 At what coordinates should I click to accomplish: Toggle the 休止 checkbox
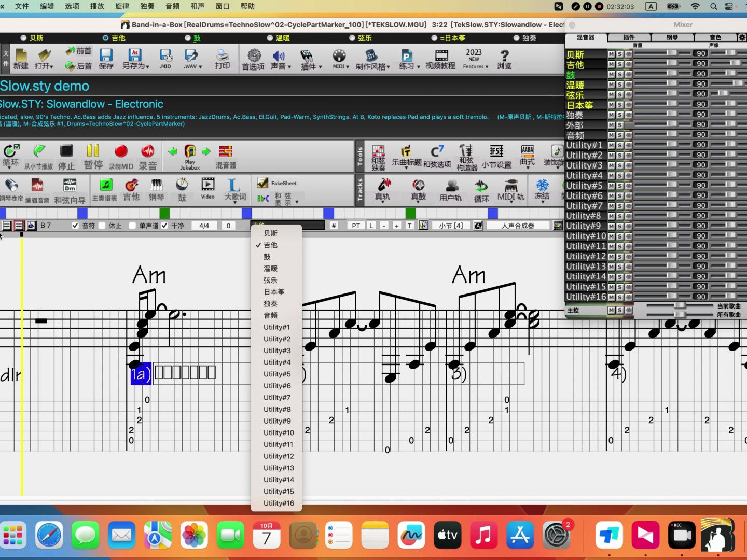(x=102, y=226)
